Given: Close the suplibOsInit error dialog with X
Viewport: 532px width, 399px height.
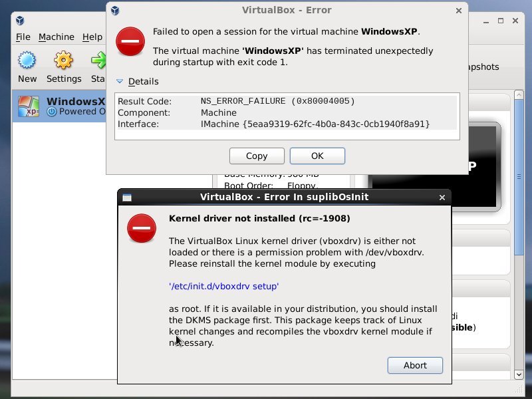Looking at the screenshot, I should tap(442, 198).
